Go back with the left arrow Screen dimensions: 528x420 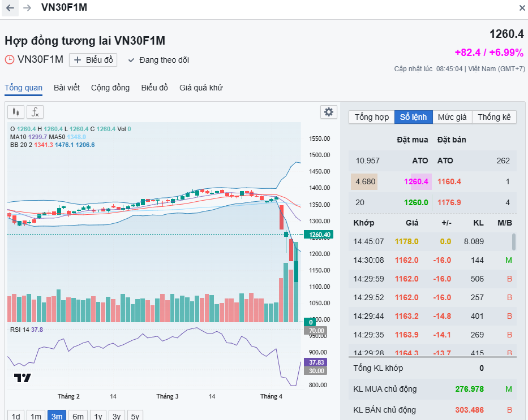coord(10,8)
